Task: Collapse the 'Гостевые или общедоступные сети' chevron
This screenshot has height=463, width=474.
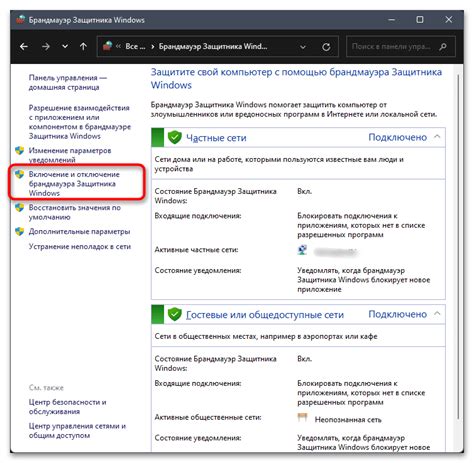Action: (x=437, y=314)
